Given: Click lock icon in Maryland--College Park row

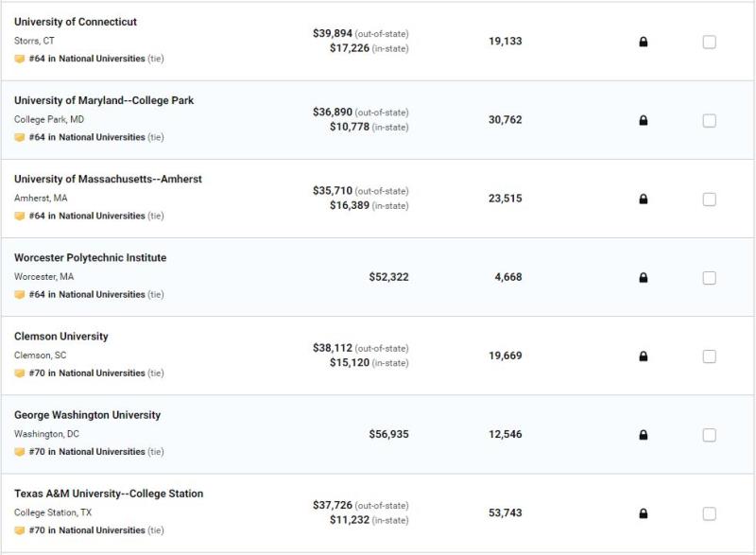Looking at the screenshot, I should tap(644, 120).
